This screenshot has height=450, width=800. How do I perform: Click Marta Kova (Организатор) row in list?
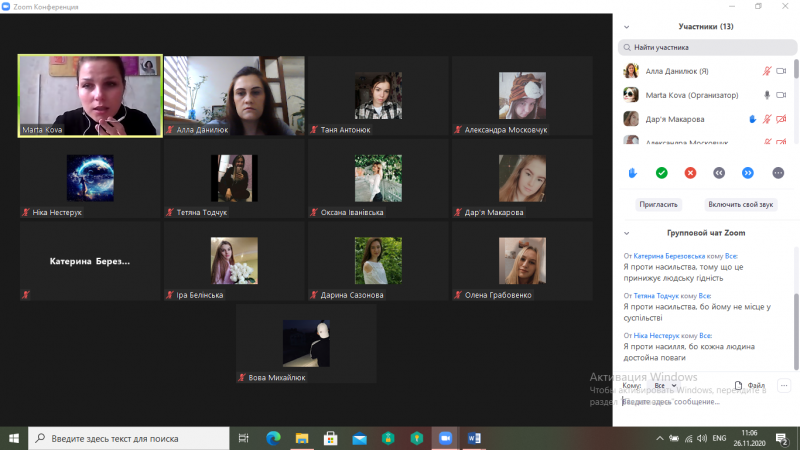[x=707, y=95]
